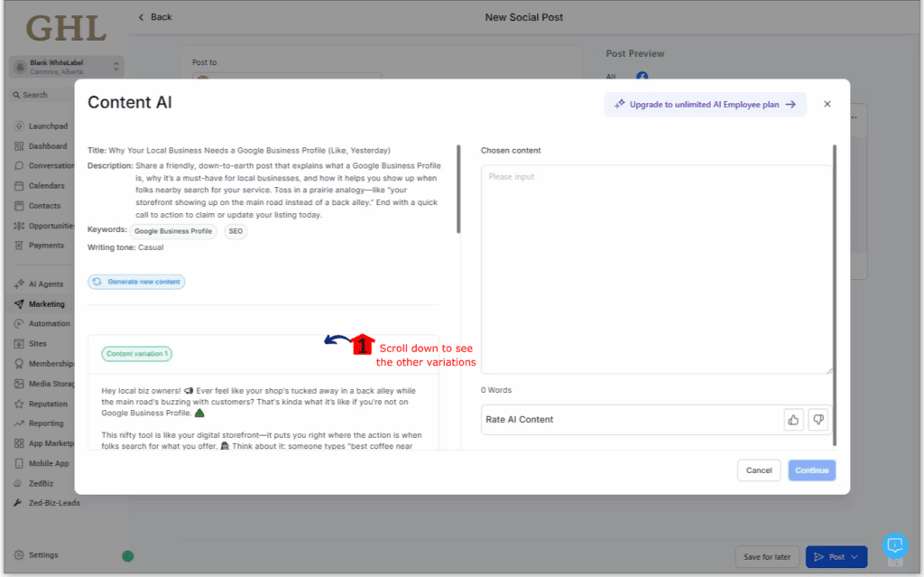Image resolution: width=924 pixels, height=577 pixels.
Task: Click the Reputation star icon
Action: coord(19,405)
